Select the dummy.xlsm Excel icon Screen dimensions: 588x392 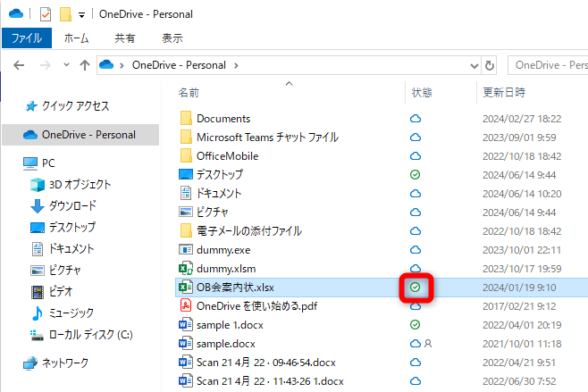coord(186,269)
